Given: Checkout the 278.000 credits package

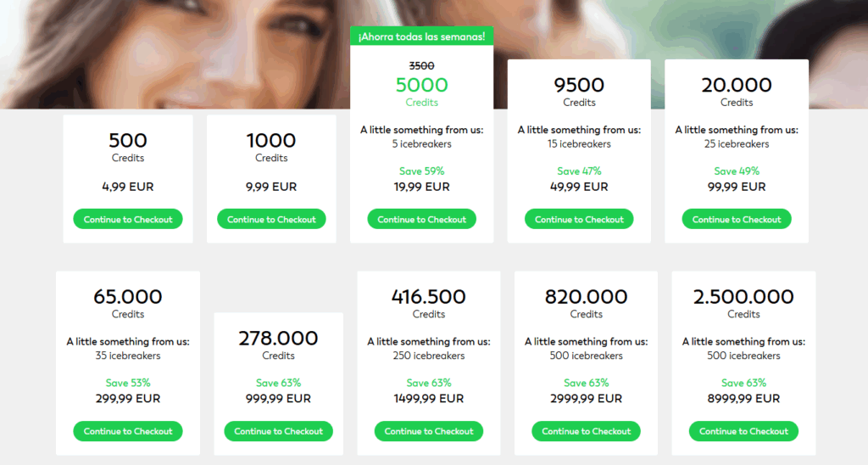Looking at the screenshot, I should 278,431.
